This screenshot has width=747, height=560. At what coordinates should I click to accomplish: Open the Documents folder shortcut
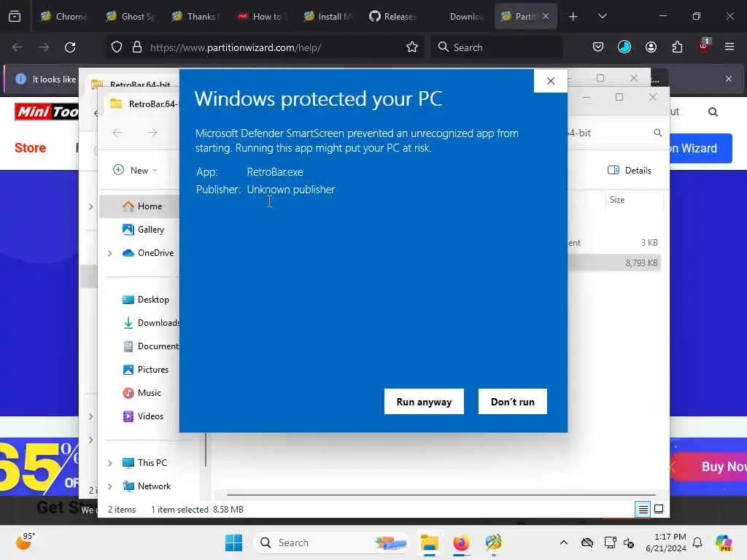coord(150,346)
